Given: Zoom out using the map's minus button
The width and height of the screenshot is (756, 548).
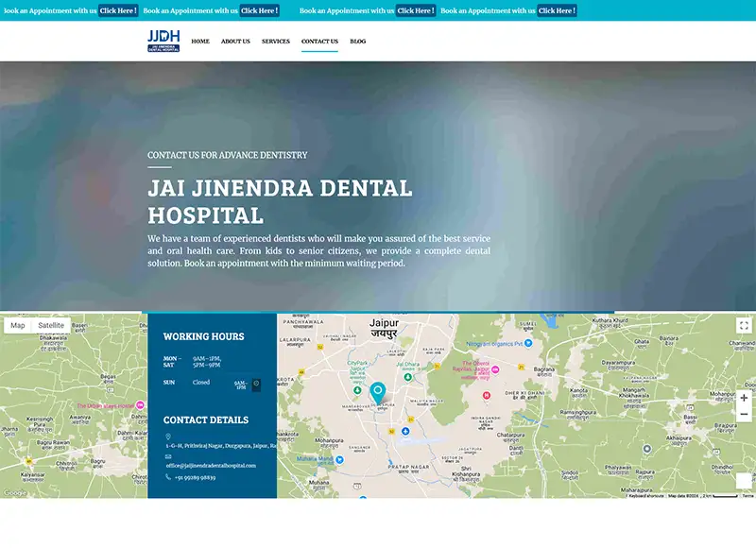Looking at the screenshot, I should [x=746, y=413].
